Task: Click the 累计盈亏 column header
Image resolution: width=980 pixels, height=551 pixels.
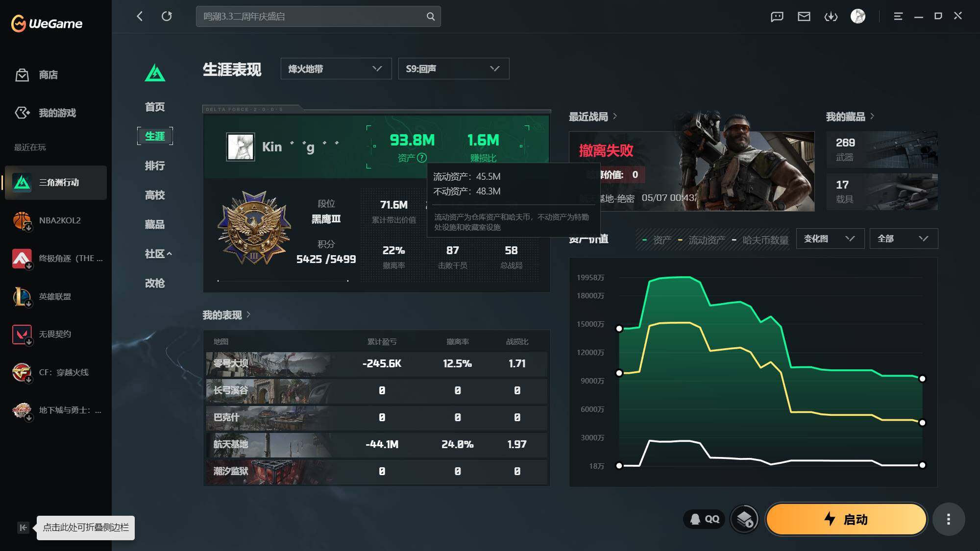Action: [382, 341]
